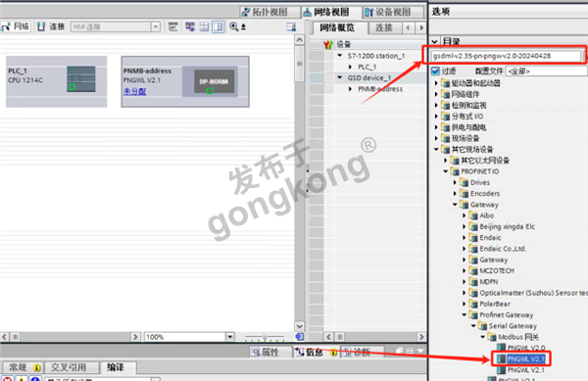Click the catalog search field with gsdml text

[505, 56]
